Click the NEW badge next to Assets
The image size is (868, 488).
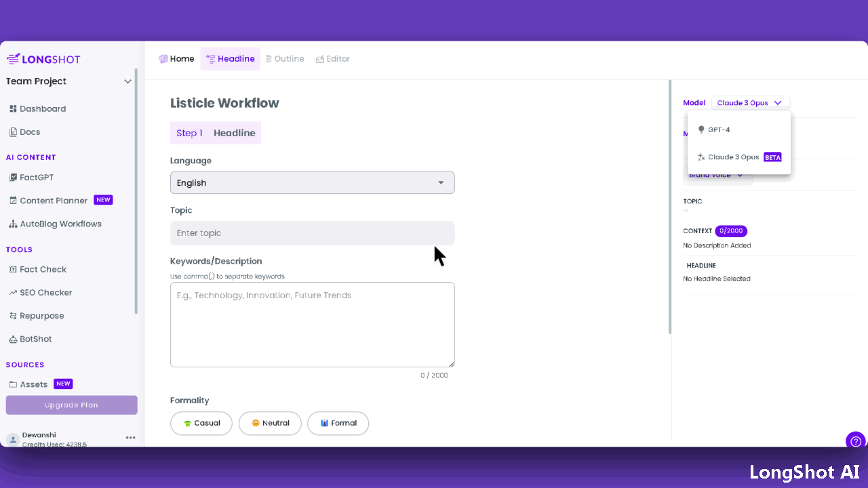(x=63, y=384)
